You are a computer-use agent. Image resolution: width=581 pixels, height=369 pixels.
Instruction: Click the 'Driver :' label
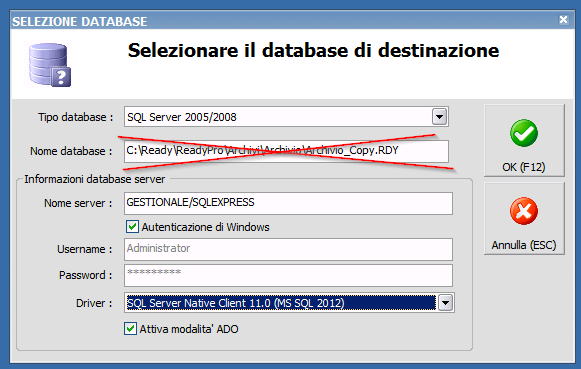[x=94, y=303]
